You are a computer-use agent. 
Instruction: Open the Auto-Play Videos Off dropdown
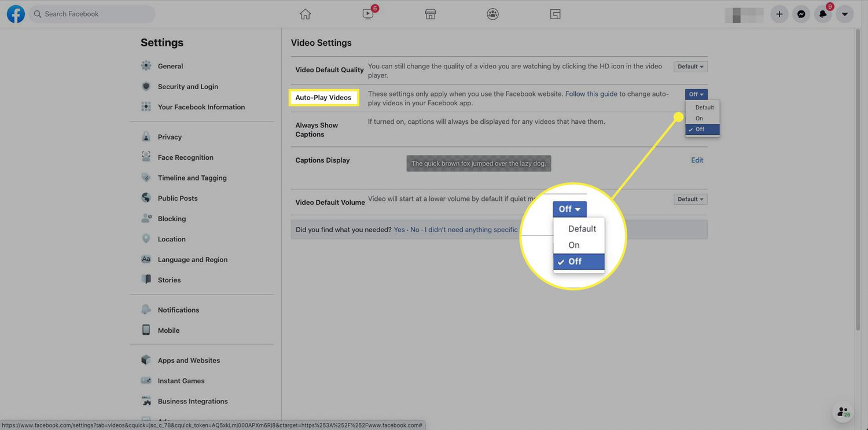click(x=696, y=94)
